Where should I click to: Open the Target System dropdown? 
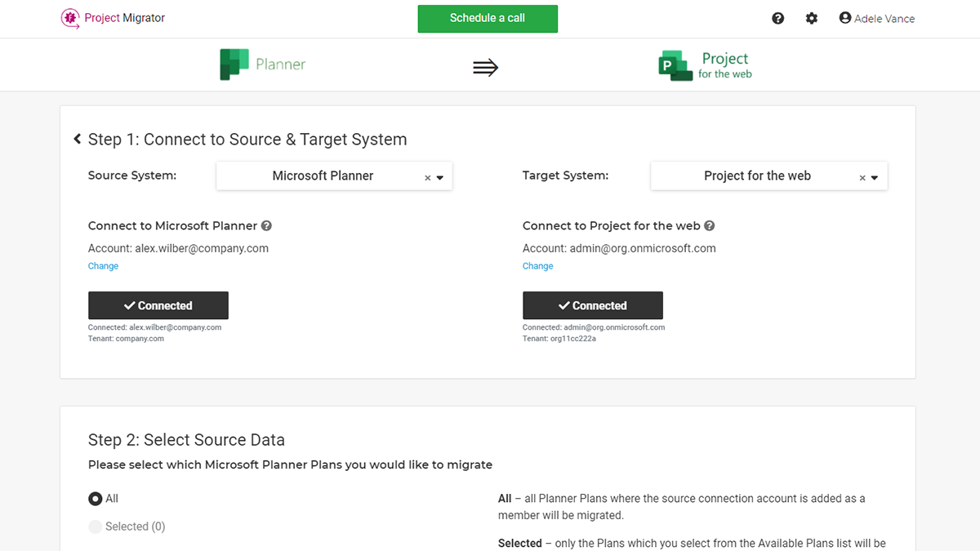pyautogui.click(x=874, y=176)
